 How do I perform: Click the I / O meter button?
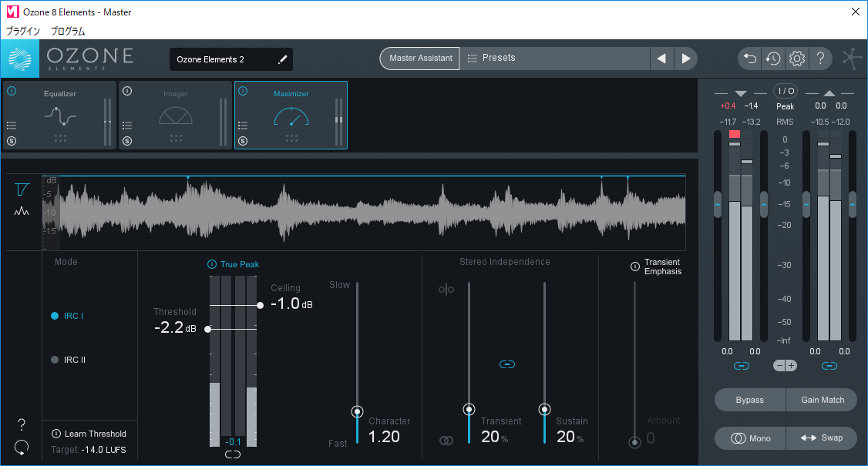(x=786, y=91)
